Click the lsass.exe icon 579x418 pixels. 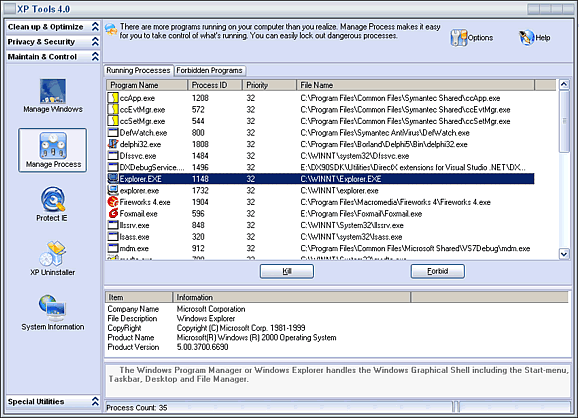(113, 237)
